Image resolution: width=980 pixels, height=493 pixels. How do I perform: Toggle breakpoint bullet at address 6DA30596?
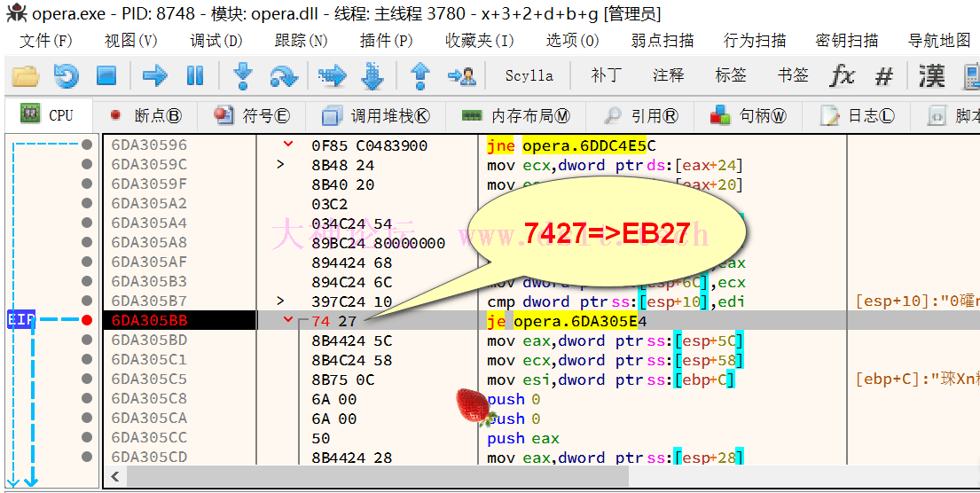pyautogui.click(x=87, y=145)
